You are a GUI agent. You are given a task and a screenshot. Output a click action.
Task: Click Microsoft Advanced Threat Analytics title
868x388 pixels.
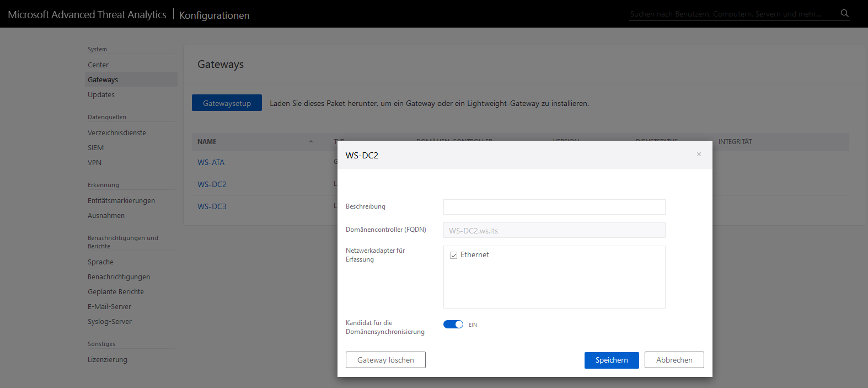pyautogui.click(x=87, y=14)
